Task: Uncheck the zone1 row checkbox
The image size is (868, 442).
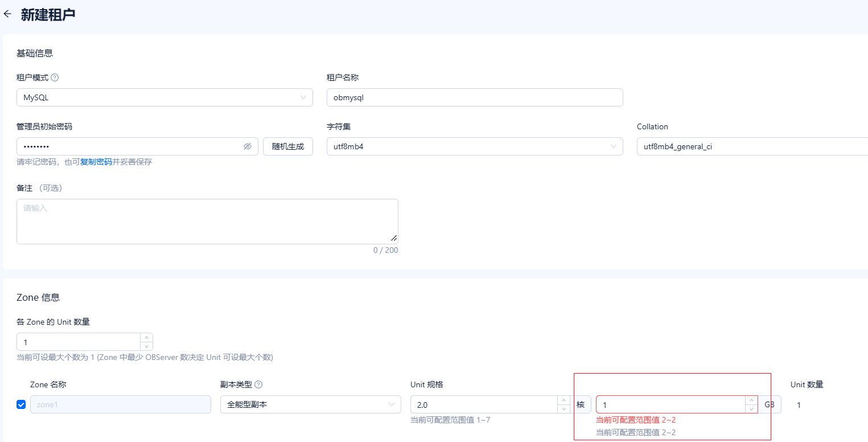Action: [21, 404]
